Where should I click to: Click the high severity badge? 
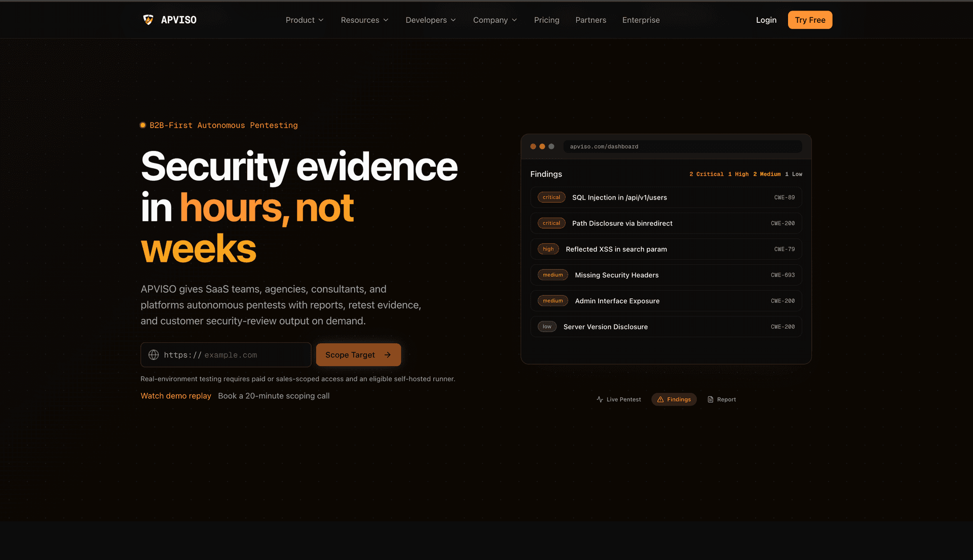coord(548,249)
